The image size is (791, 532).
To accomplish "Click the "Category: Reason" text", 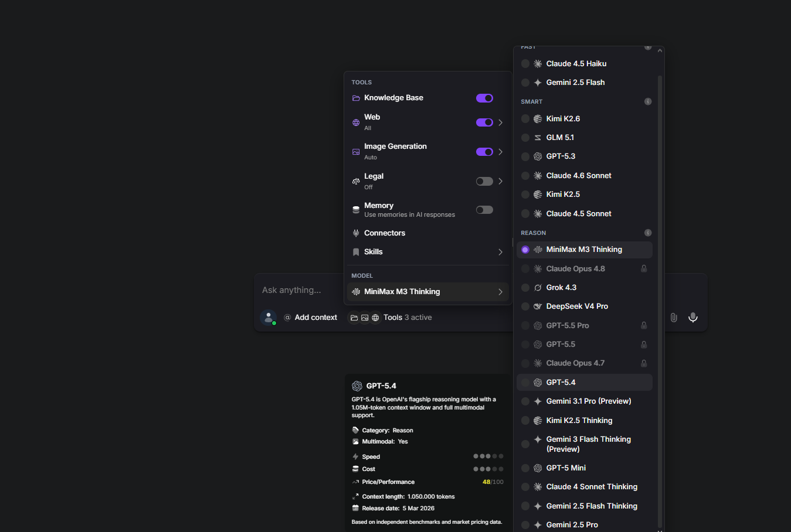I will (x=388, y=431).
